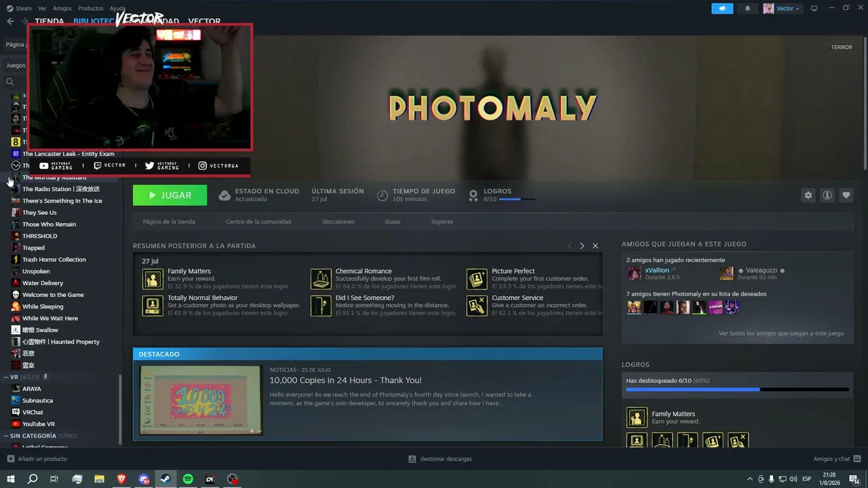The width and height of the screenshot is (868, 488).
Task: Click the Picture Perfect achievement icon
Action: click(x=477, y=279)
